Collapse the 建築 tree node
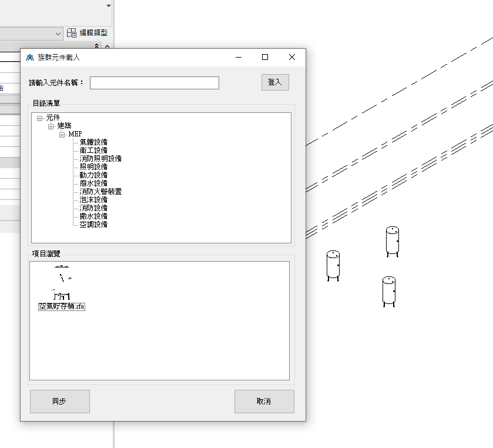The image size is (493, 448). (x=51, y=126)
